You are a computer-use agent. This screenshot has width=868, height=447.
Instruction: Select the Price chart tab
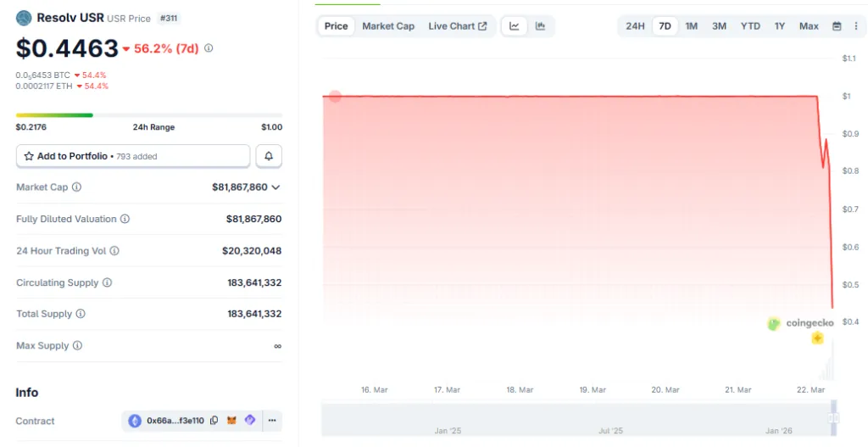[336, 26]
